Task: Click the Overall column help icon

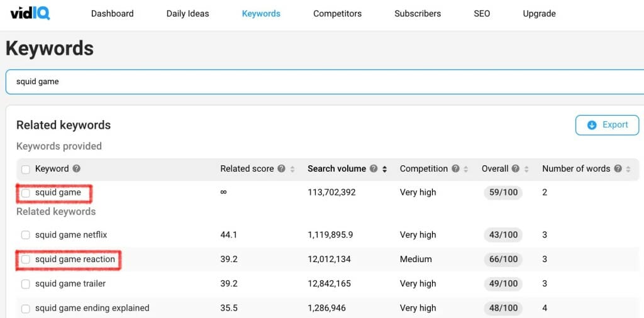Action: coord(516,169)
